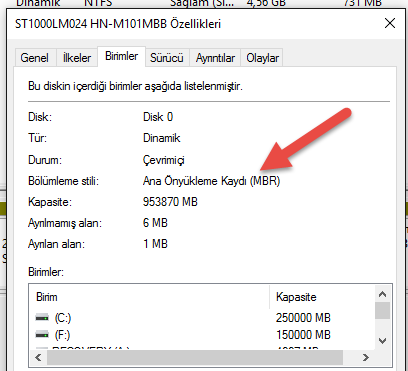Image resolution: width=408 pixels, height=371 pixels.
Task: Click the Birim column header
Action: pos(149,297)
